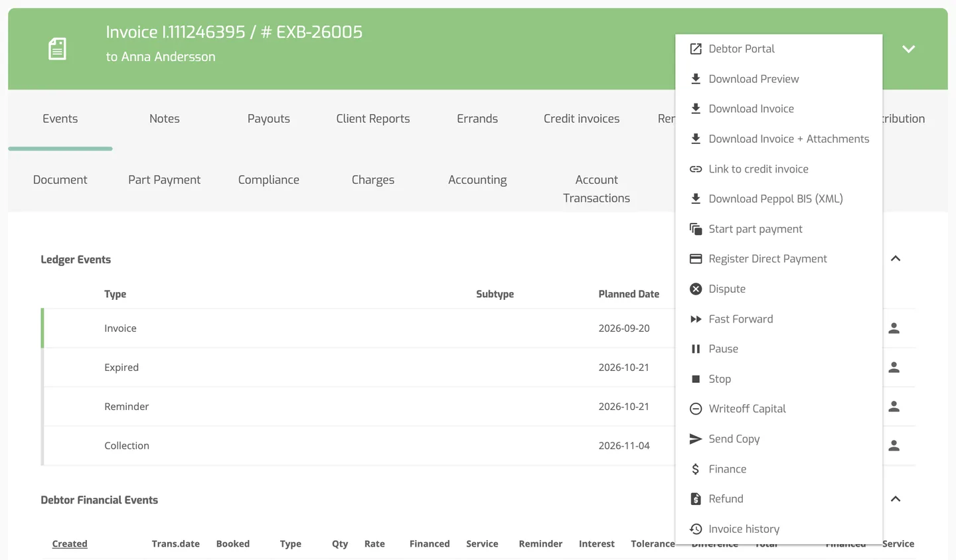This screenshot has height=560, width=956.
Task: Collapse the invoice header actions chevron
Action: (909, 49)
